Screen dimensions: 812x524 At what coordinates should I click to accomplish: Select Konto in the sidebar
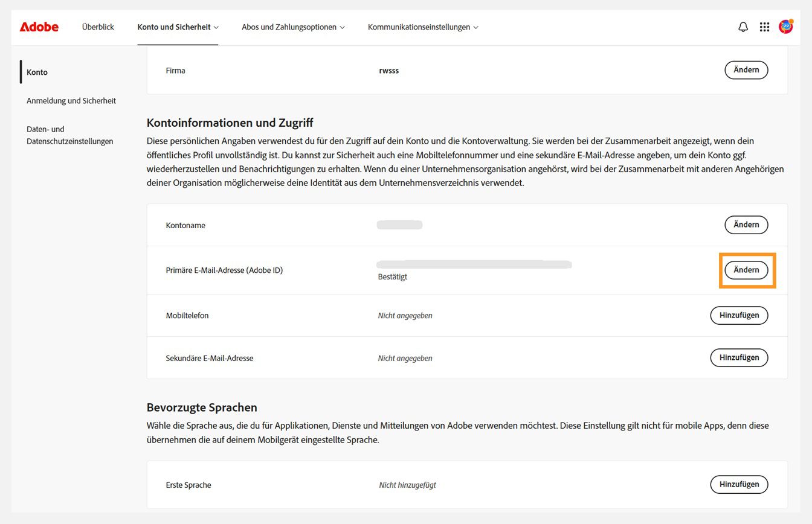pyautogui.click(x=37, y=72)
